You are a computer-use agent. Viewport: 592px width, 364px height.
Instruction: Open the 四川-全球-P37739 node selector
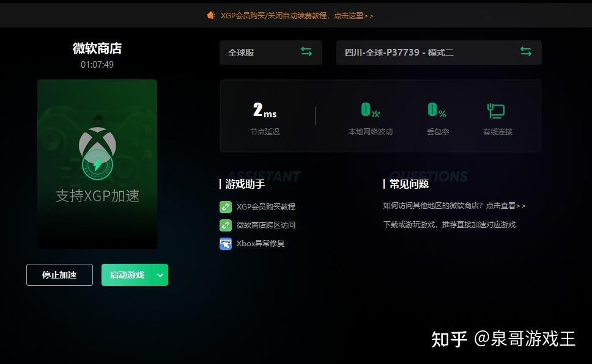coord(428,53)
